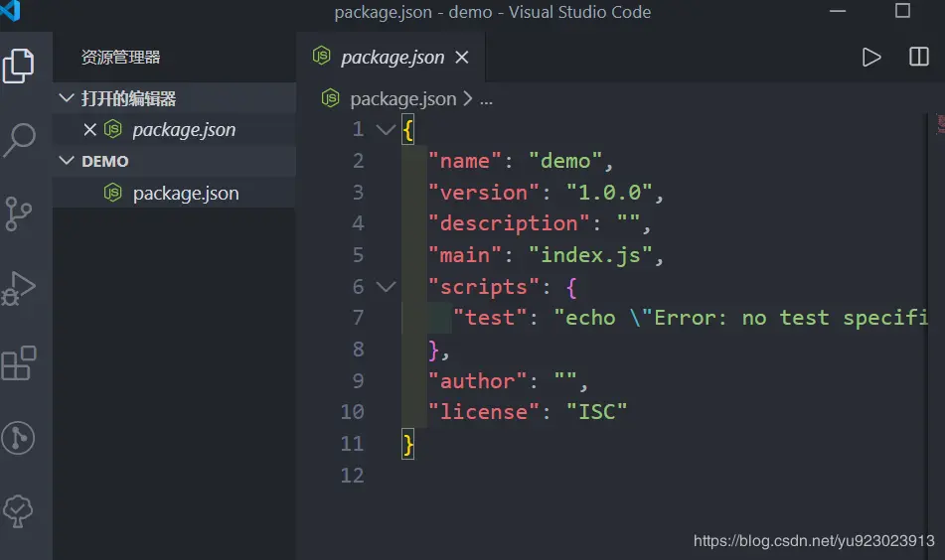Open the tree-shaped icon in activity bar
This screenshot has height=560, width=945.
18,511
